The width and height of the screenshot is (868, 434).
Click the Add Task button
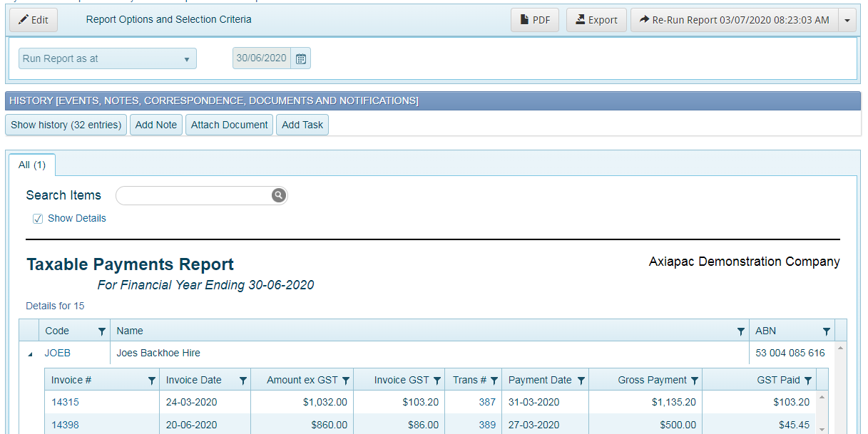point(302,125)
